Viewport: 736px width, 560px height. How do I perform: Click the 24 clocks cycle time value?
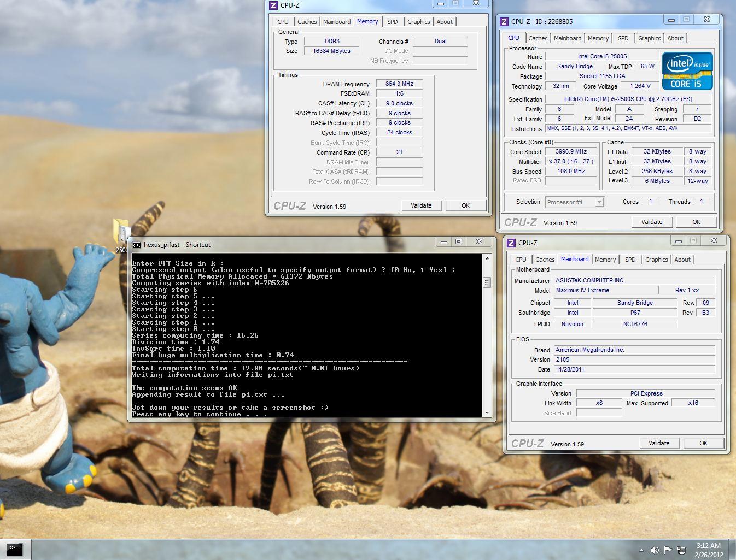tap(399, 132)
